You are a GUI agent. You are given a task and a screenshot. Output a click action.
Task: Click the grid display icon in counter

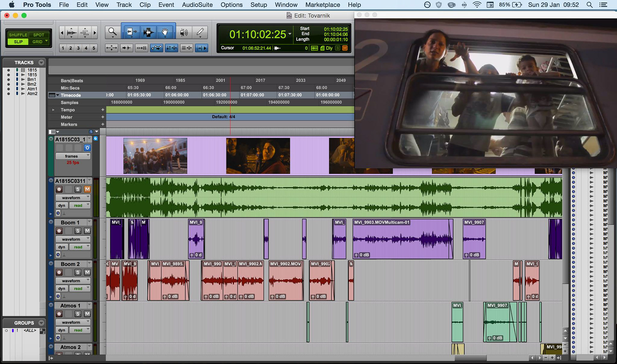[315, 48]
